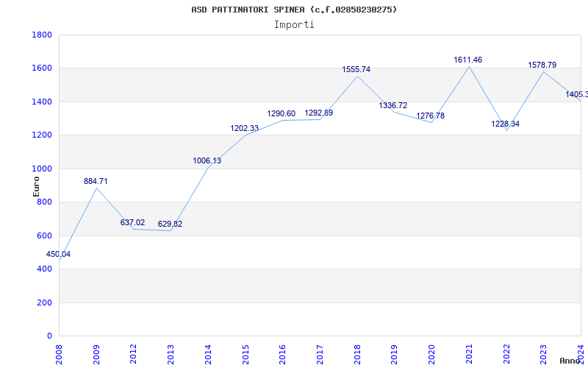The height and width of the screenshot is (368, 588).
Task: Click the year 2020 axis label
Action: point(431,354)
